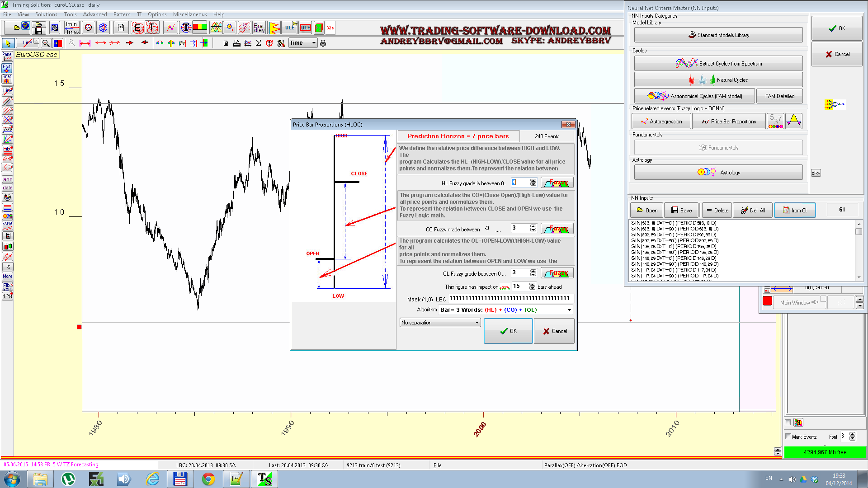Open the Fuzzy settings for HL grade
The width and height of the screenshot is (868, 488).
[x=557, y=183]
